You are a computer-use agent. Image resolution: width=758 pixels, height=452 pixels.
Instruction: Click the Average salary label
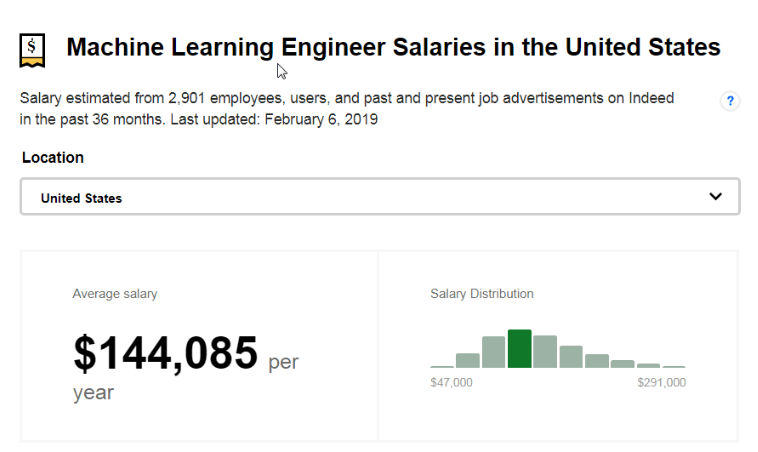tap(115, 293)
